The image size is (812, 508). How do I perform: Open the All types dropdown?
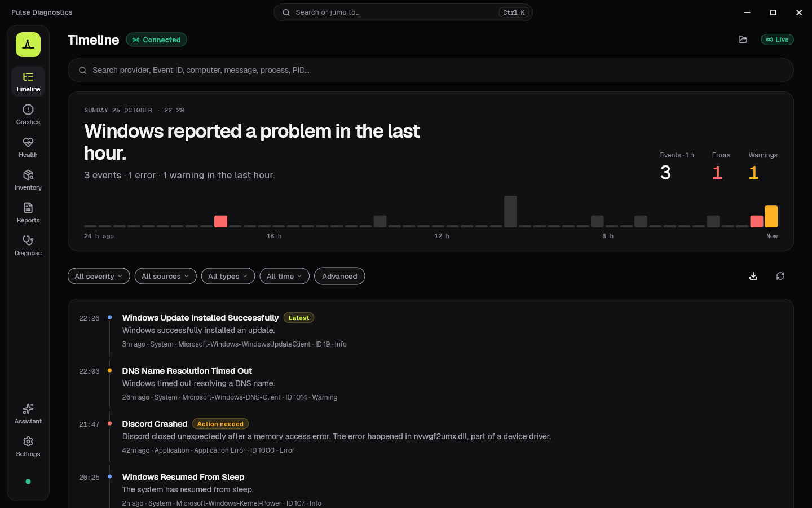pyautogui.click(x=228, y=276)
